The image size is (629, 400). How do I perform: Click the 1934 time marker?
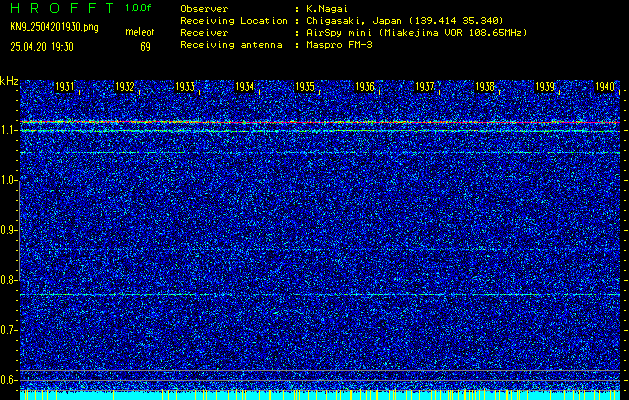point(244,87)
